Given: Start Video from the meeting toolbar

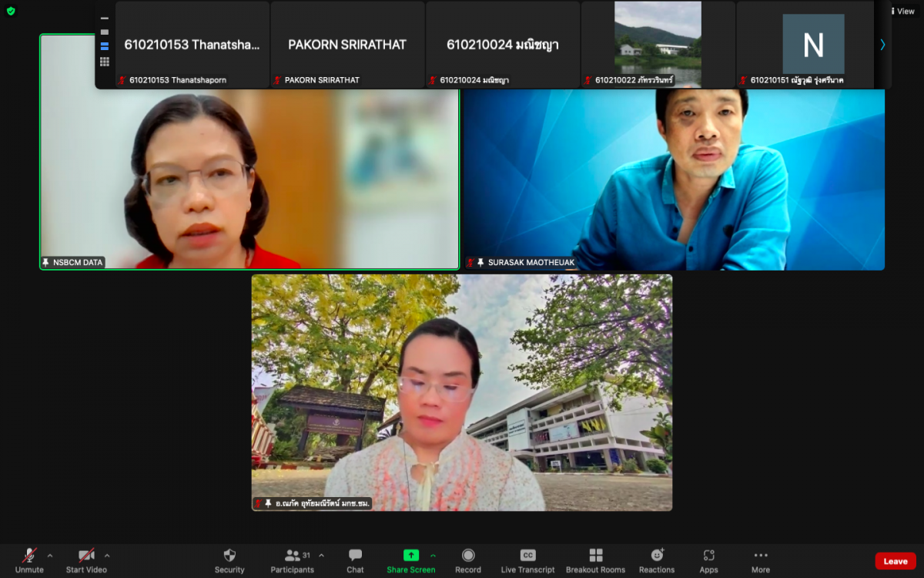Looking at the screenshot, I should coord(86,560).
